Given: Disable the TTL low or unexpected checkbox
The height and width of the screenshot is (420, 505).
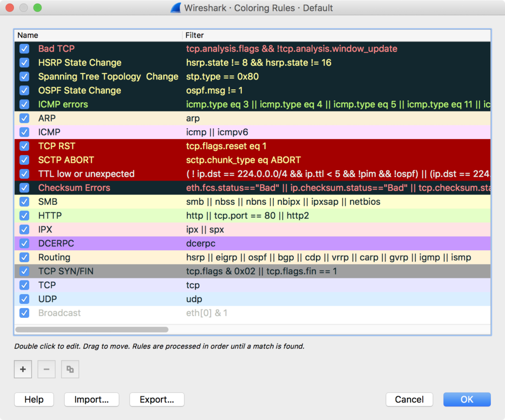Looking at the screenshot, I should coord(24,174).
